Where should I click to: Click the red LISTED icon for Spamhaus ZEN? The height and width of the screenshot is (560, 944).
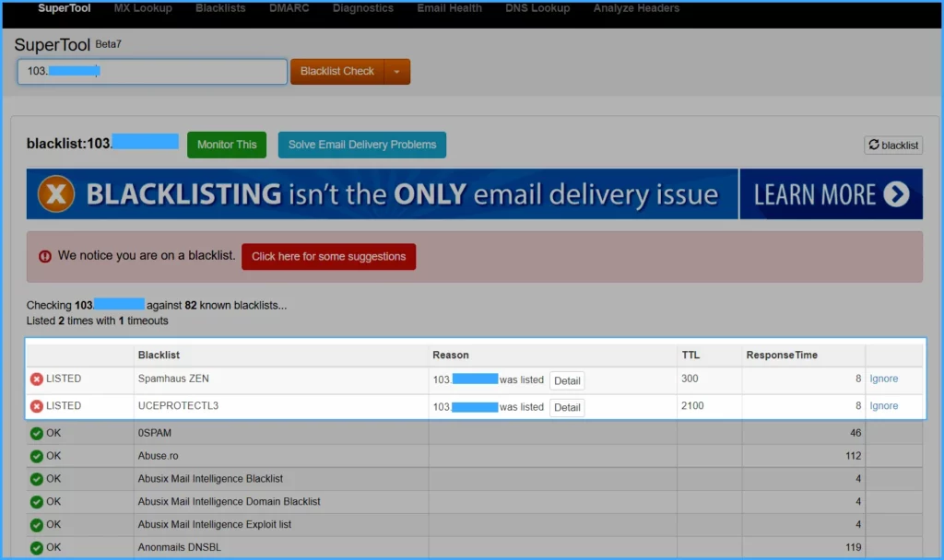click(x=37, y=379)
